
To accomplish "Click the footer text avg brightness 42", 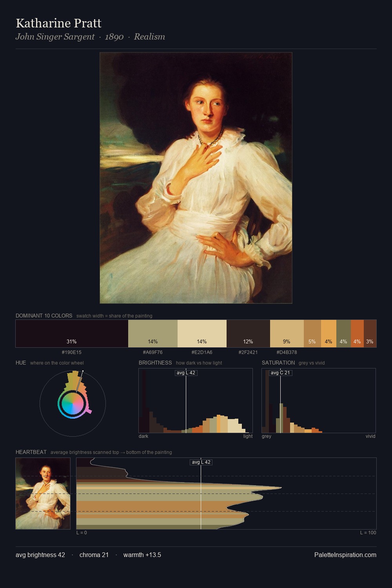I will (x=40, y=555).
